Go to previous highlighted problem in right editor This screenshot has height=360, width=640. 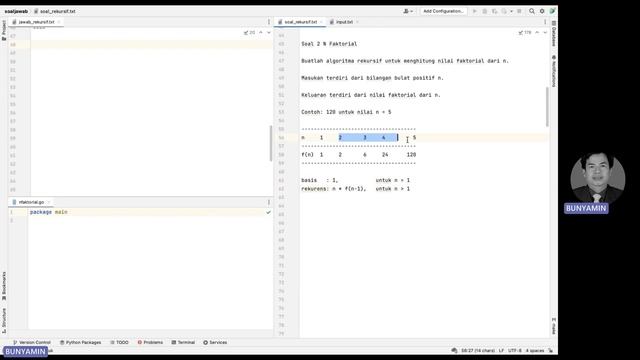point(537,32)
